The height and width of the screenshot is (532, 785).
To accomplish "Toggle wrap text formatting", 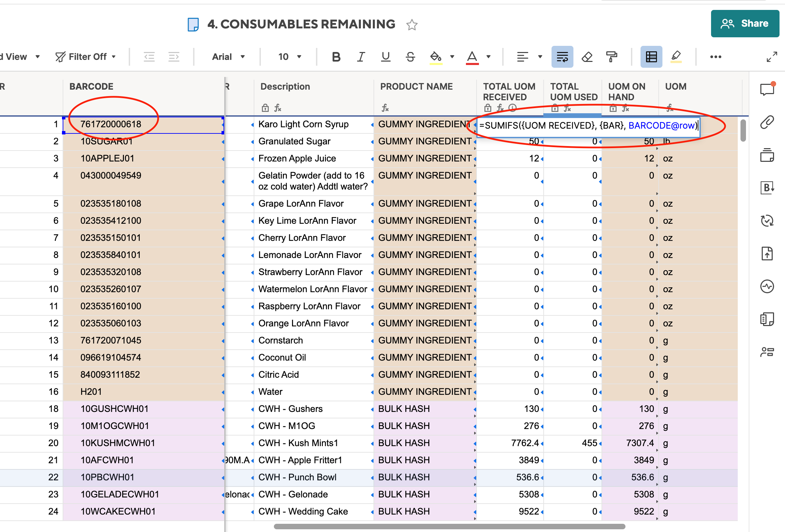I will [562, 57].
